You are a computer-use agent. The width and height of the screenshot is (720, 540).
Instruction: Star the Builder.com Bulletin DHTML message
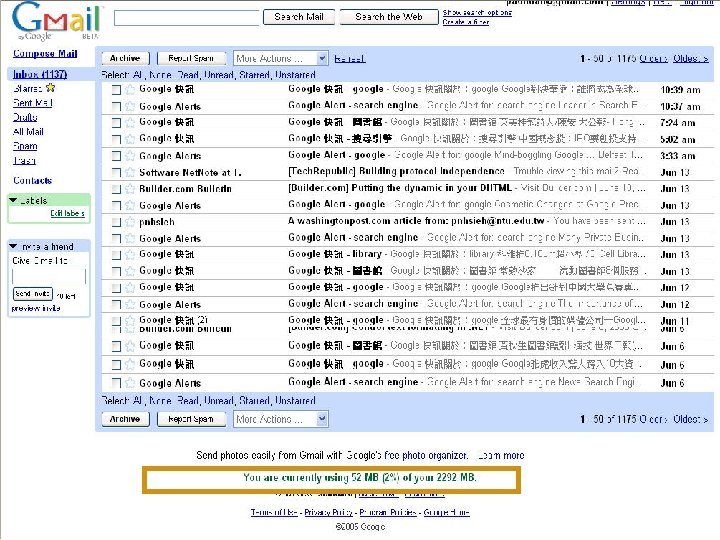[130, 189]
